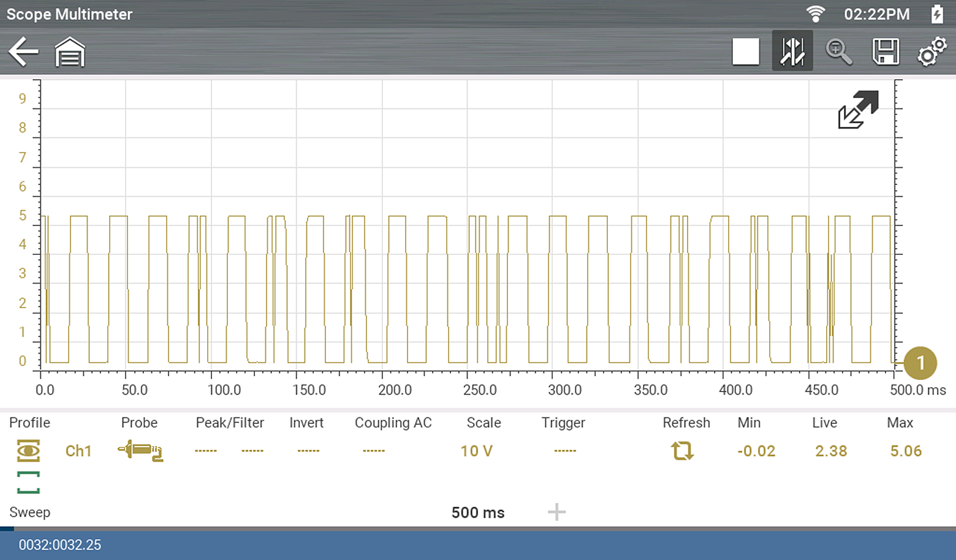Change the 500 ms sweep value
Image resolution: width=956 pixels, height=560 pixels.
[x=477, y=513]
